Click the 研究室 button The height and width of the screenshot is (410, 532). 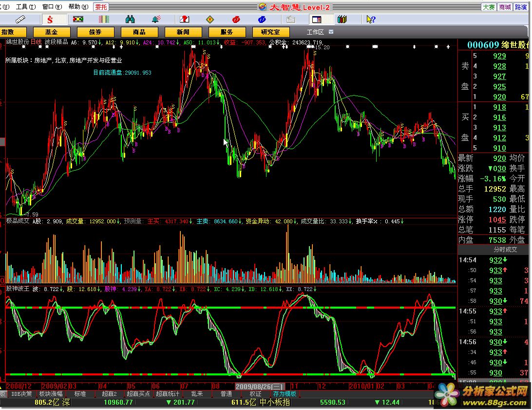point(270,32)
